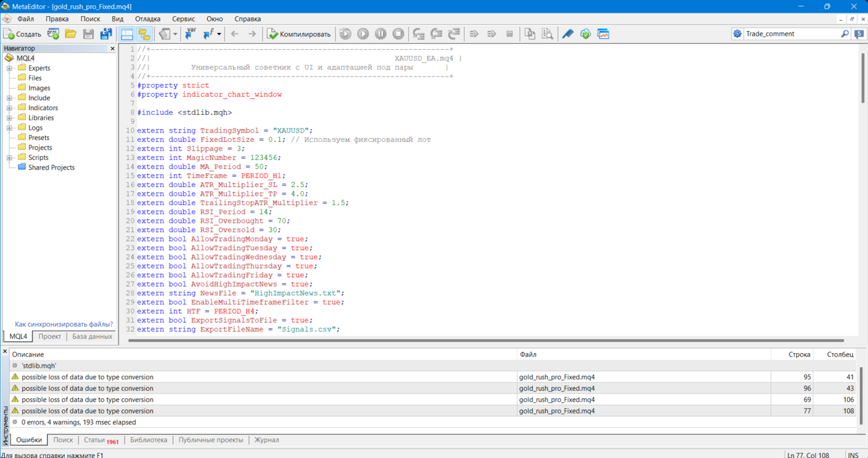Expand the Logs folder node
The image size is (868, 458).
click(x=9, y=128)
